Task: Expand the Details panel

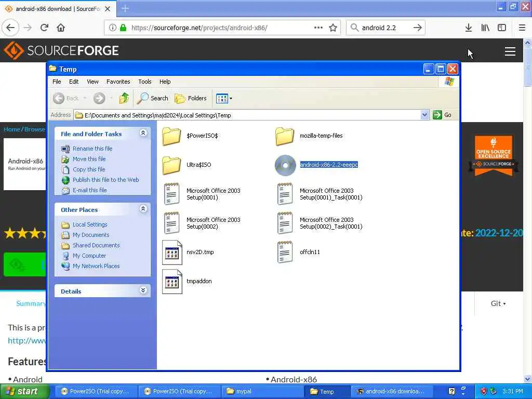Action: click(143, 290)
